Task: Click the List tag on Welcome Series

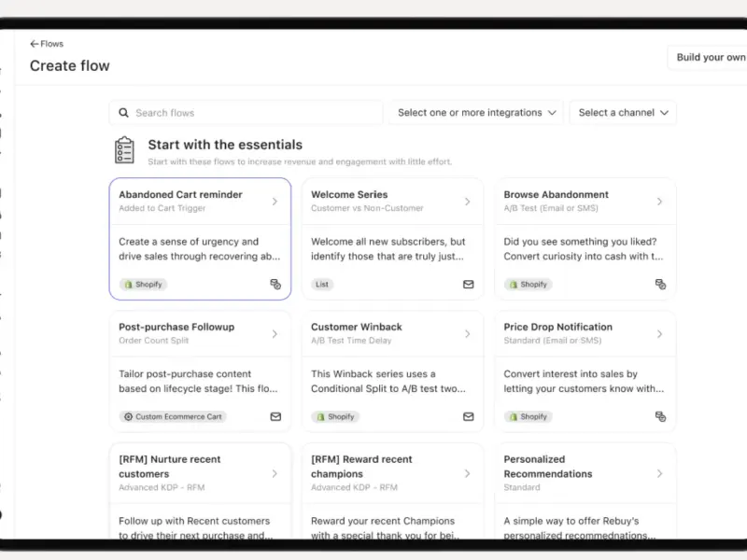Action: 322,285
